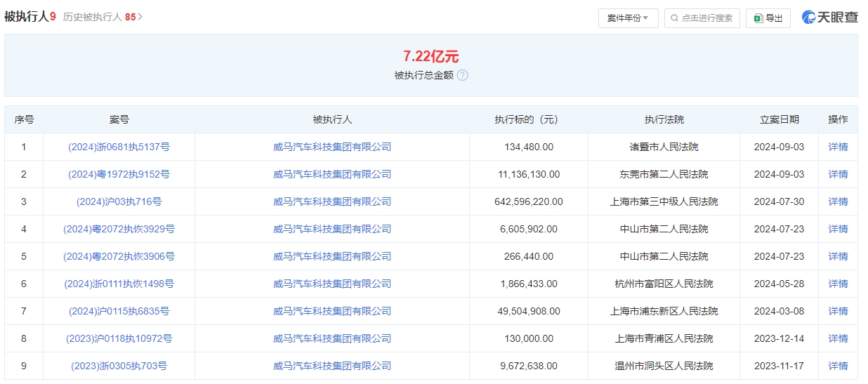The height and width of the screenshot is (384, 868).
Task: Click the amount 1,866,433.00
Action: pyautogui.click(x=529, y=284)
